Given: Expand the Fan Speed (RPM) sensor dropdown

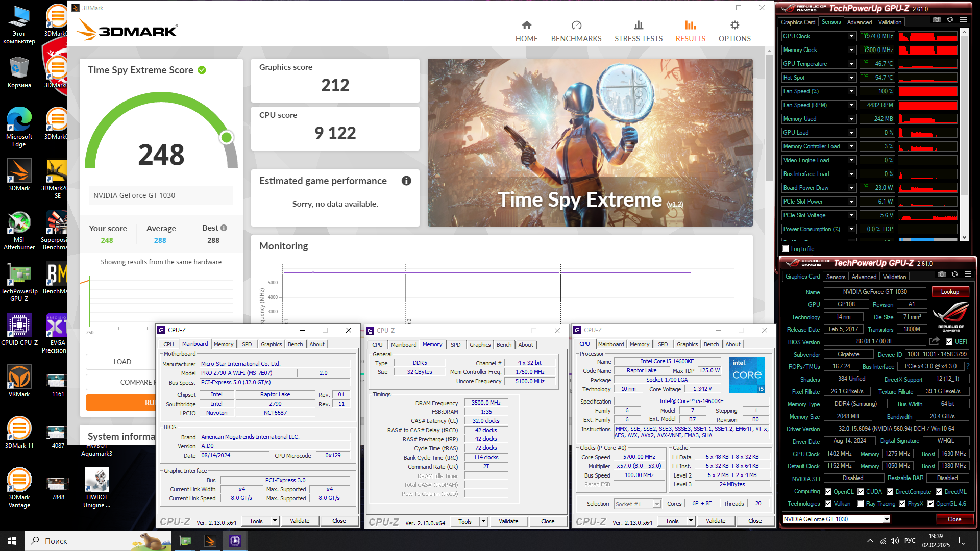Looking at the screenshot, I should tap(851, 105).
